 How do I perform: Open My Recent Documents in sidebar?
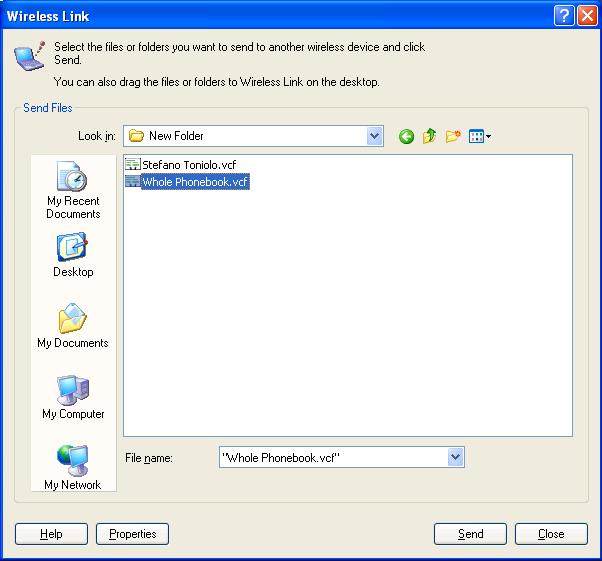[73, 191]
